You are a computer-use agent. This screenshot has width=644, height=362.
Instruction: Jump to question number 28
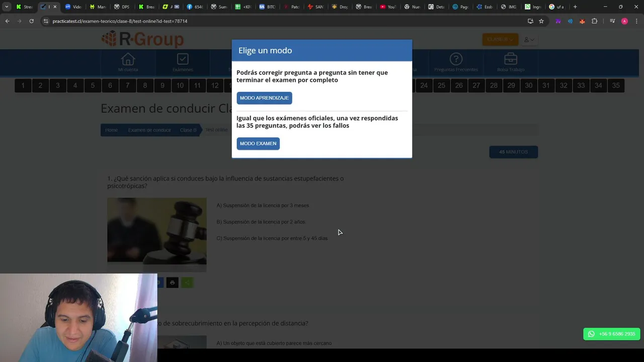(494, 85)
